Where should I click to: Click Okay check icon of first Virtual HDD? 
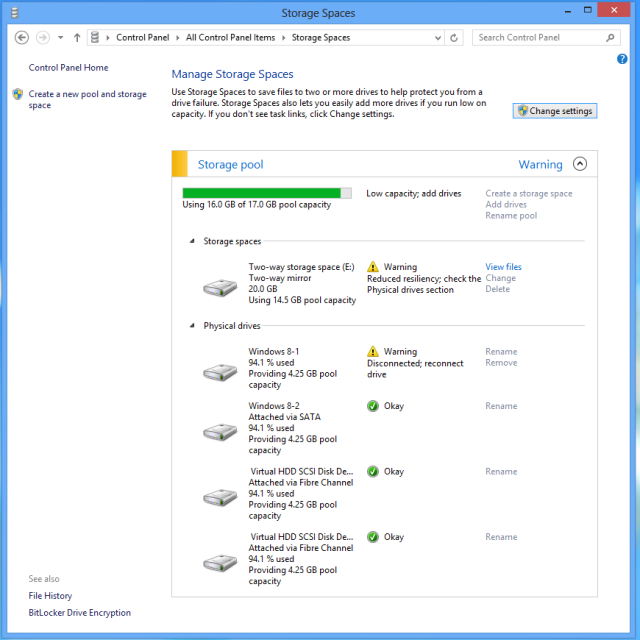[x=373, y=471]
